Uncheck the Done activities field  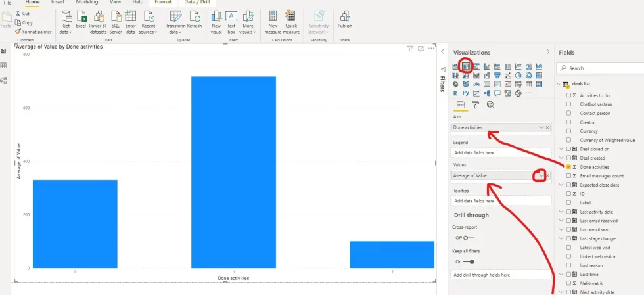[x=569, y=167]
